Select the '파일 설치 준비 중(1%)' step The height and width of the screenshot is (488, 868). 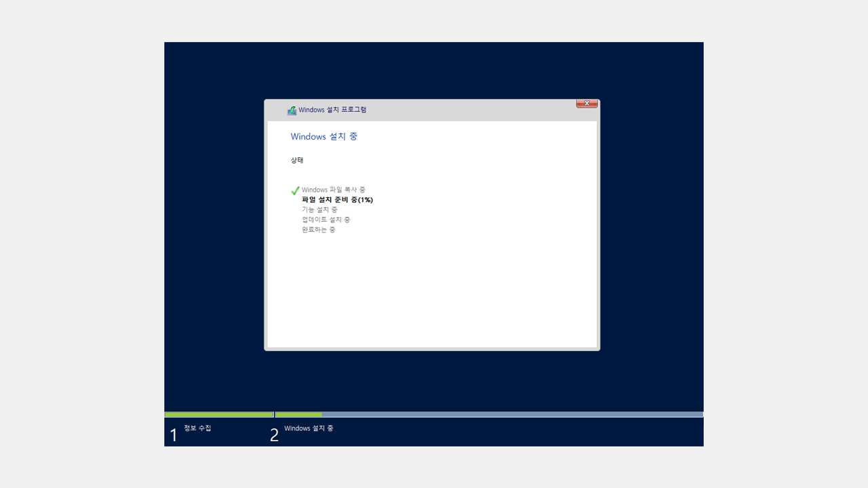tap(337, 200)
